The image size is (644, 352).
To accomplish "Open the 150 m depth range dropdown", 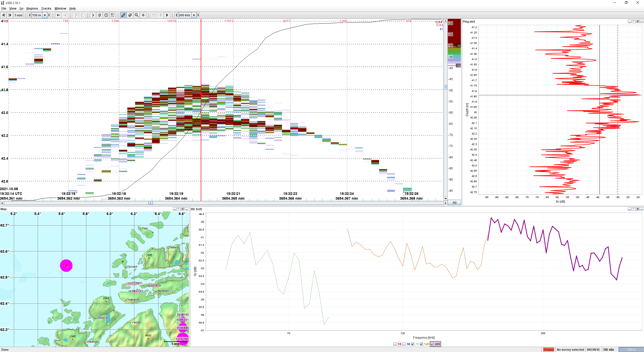I will pos(45,15).
